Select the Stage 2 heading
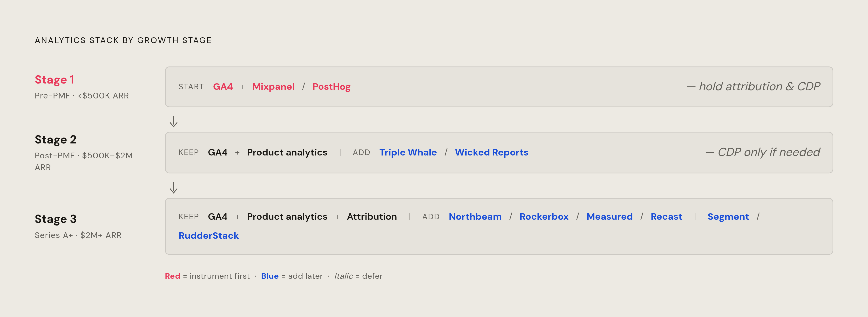Viewport: 868px width, 317px height. pos(56,140)
